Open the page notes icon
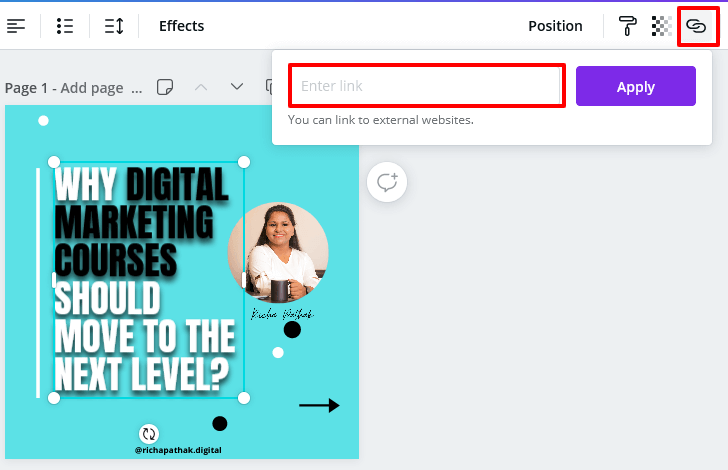 point(165,87)
